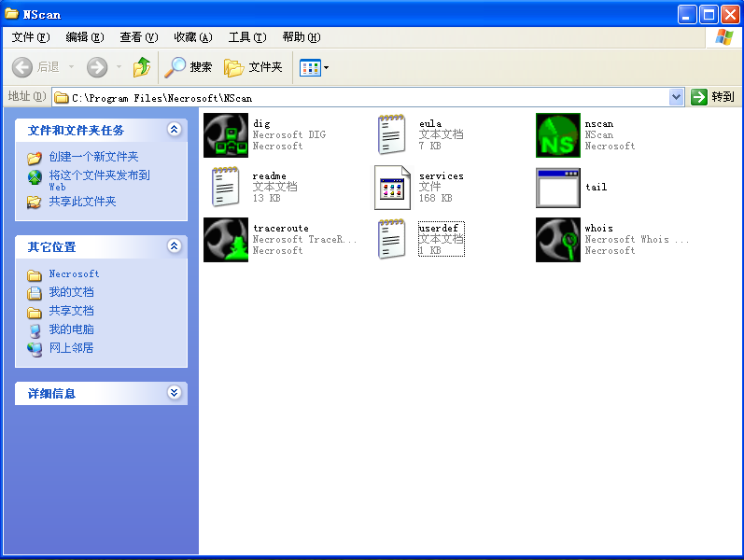This screenshot has height=560, width=744.
Task: Select the readme text document icon
Action: (225, 187)
